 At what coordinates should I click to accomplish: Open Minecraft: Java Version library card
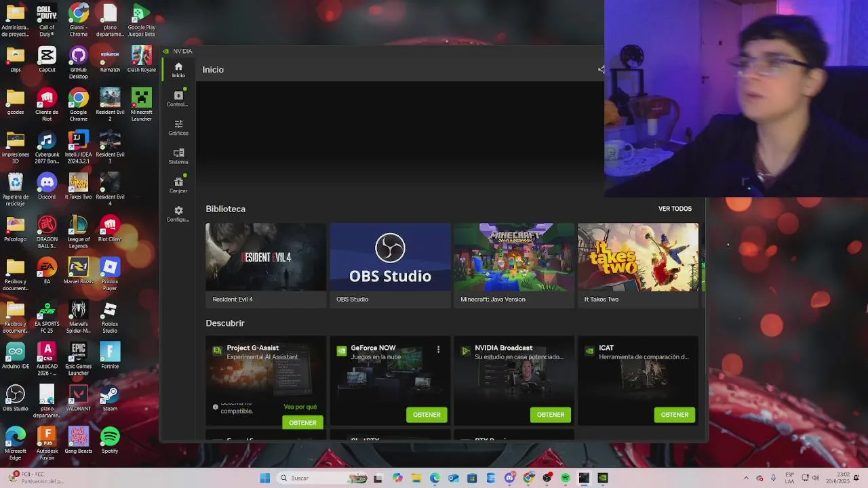pos(514,265)
